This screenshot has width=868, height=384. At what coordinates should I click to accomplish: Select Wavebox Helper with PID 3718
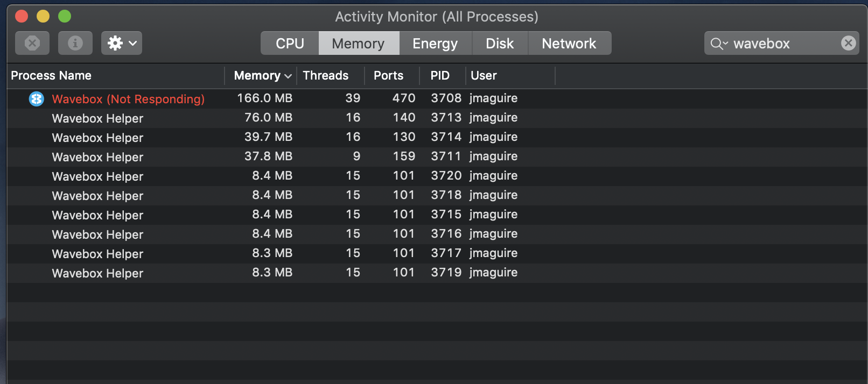coord(437,196)
